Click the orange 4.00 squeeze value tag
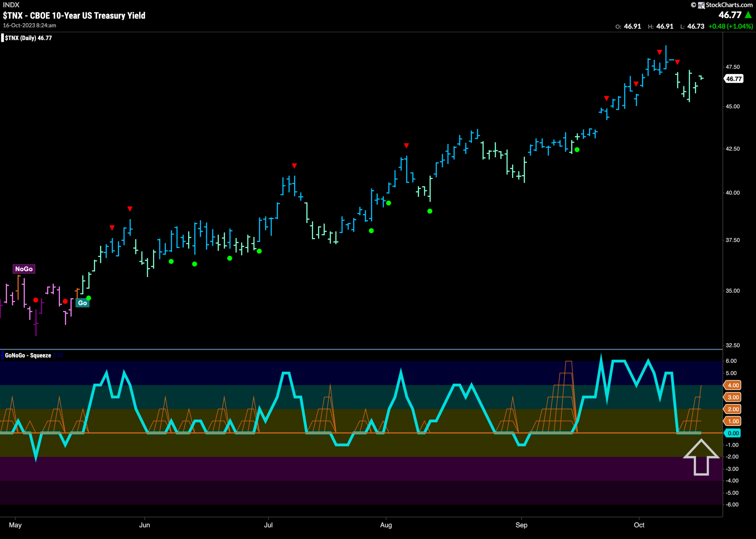This screenshot has width=756, height=539. (733, 385)
